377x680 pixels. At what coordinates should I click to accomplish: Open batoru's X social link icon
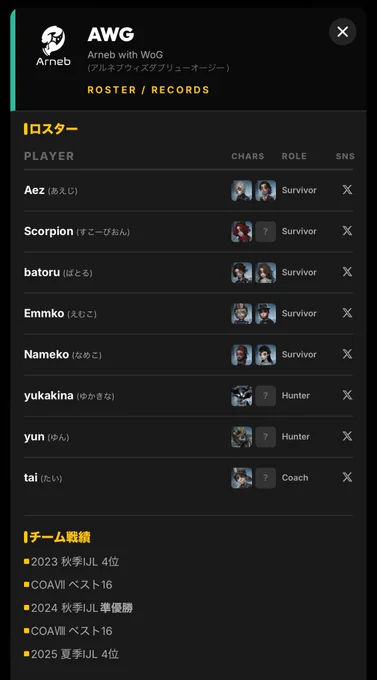tap(347, 272)
